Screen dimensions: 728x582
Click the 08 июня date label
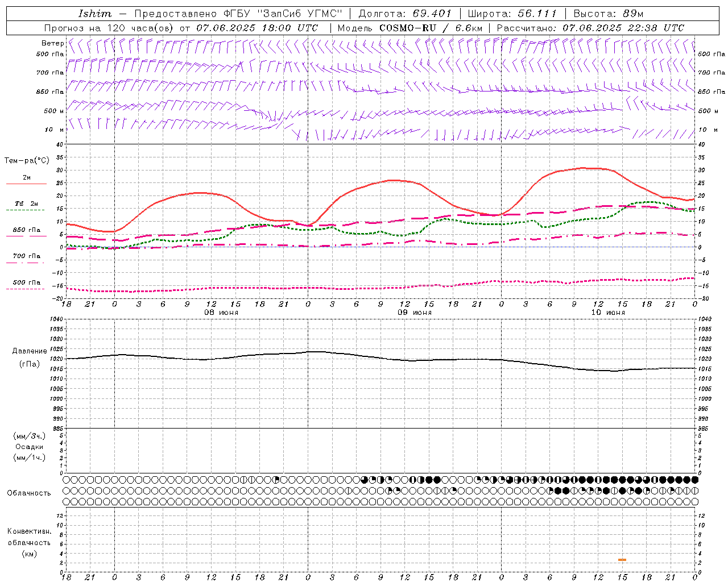tap(221, 313)
